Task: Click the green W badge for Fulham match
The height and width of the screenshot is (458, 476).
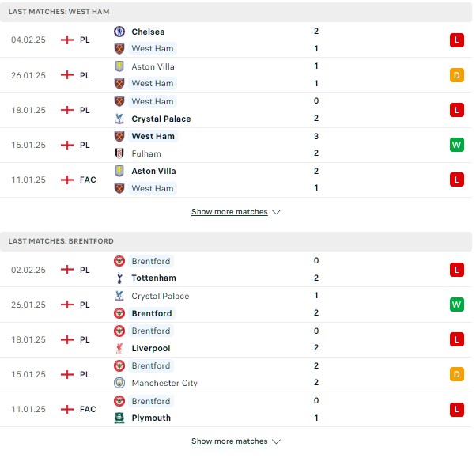Action: pyautogui.click(x=457, y=145)
